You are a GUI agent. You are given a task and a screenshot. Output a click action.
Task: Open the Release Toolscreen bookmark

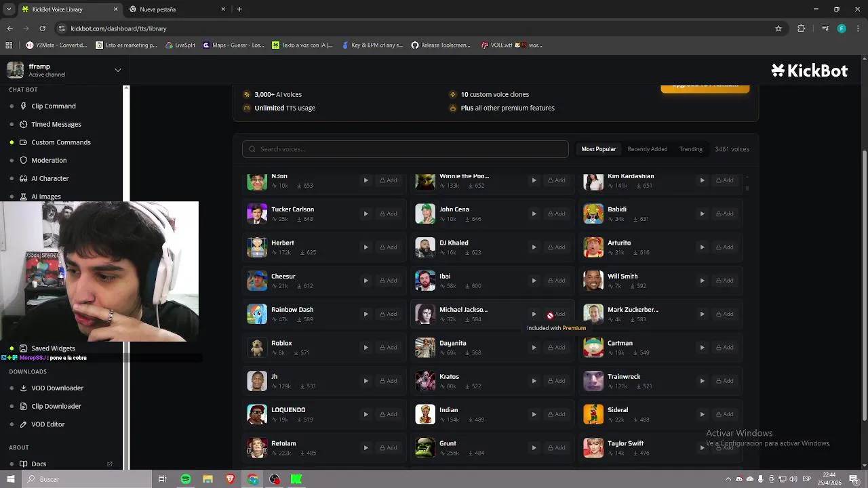pos(441,45)
